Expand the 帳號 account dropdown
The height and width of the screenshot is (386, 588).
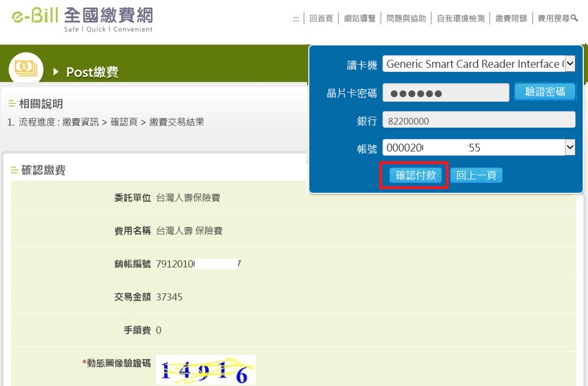click(570, 148)
